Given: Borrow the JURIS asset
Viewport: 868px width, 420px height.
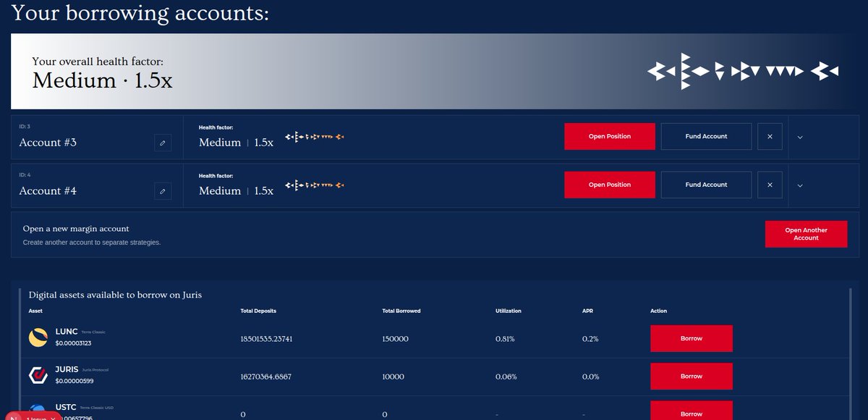Looking at the screenshot, I should pos(692,377).
